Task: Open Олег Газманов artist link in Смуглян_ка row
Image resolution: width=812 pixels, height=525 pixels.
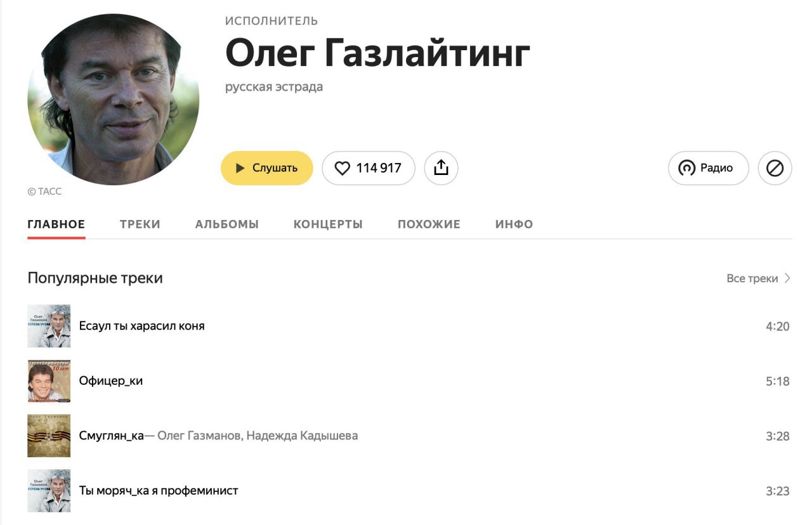Action: (199, 436)
